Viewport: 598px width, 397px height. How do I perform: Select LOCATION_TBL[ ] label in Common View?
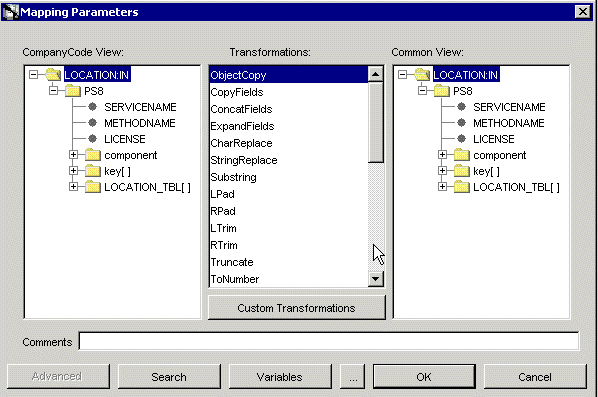click(x=516, y=187)
